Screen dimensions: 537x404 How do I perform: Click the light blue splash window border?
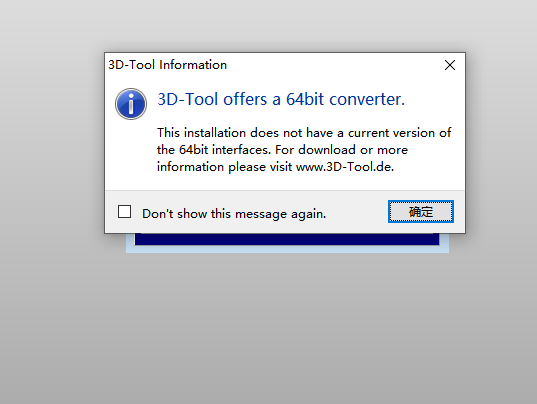pyautogui.click(x=287, y=249)
